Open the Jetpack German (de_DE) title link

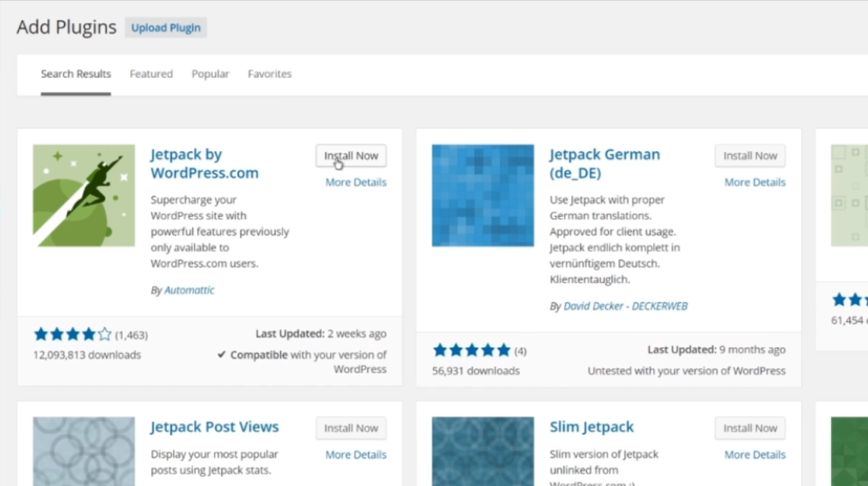(x=604, y=164)
